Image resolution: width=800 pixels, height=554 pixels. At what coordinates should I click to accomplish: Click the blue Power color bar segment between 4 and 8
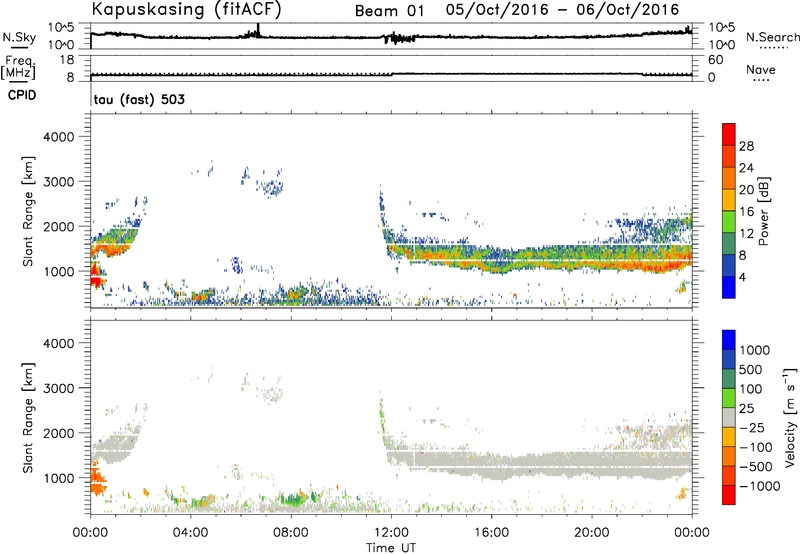[729, 265]
